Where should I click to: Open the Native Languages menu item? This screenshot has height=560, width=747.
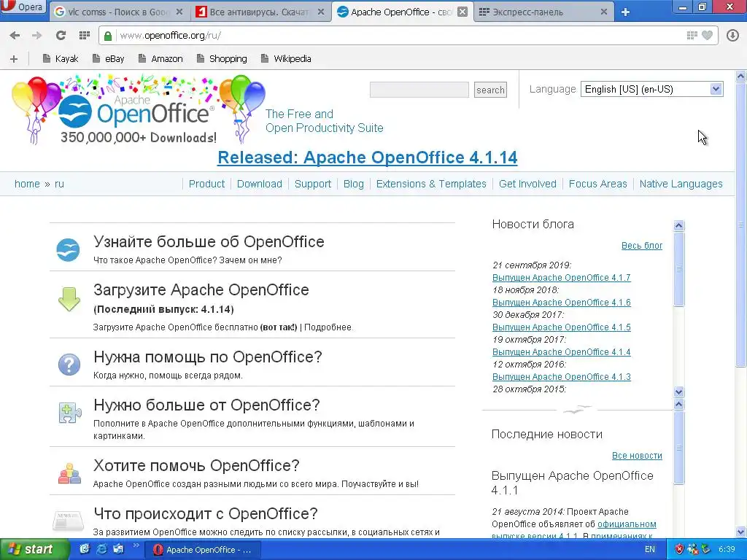point(681,184)
